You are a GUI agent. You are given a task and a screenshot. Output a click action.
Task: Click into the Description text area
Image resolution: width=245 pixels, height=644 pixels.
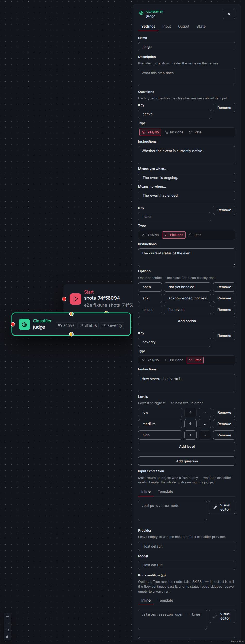(187, 77)
